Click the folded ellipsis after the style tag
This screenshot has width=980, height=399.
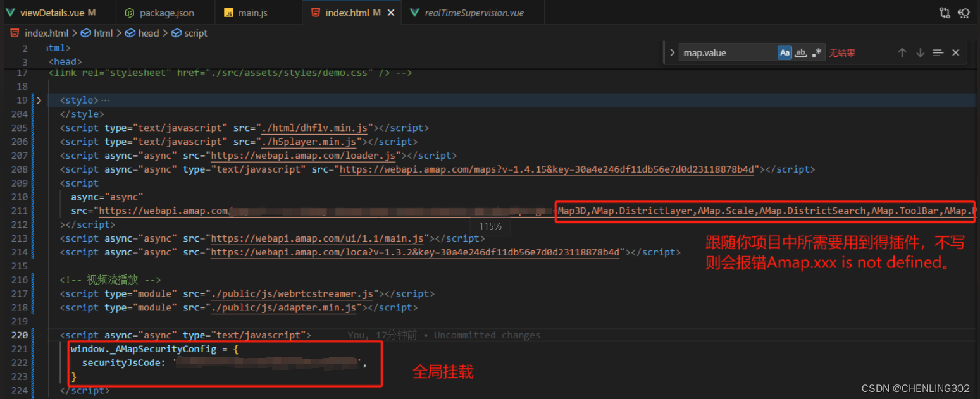point(105,101)
